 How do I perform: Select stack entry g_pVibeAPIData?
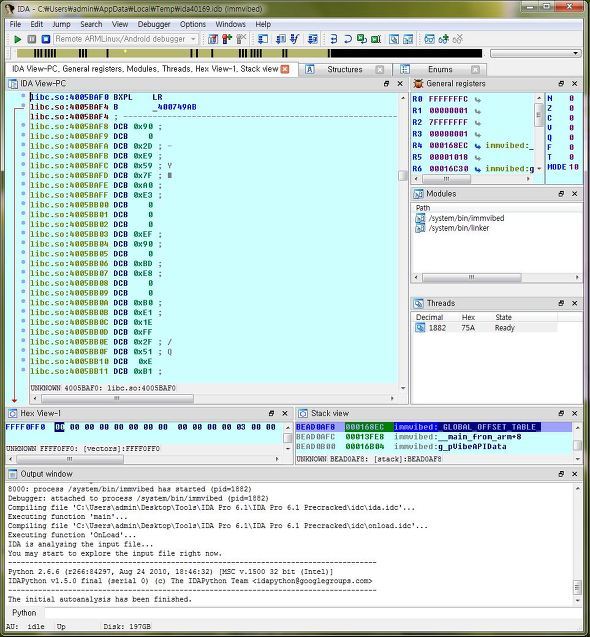(434, 446)
